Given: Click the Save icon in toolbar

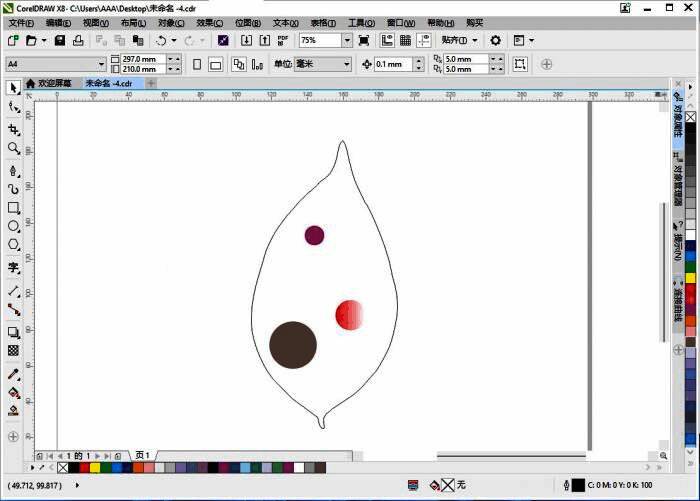Looking at the screenshot, I should [x=59, y=41].
